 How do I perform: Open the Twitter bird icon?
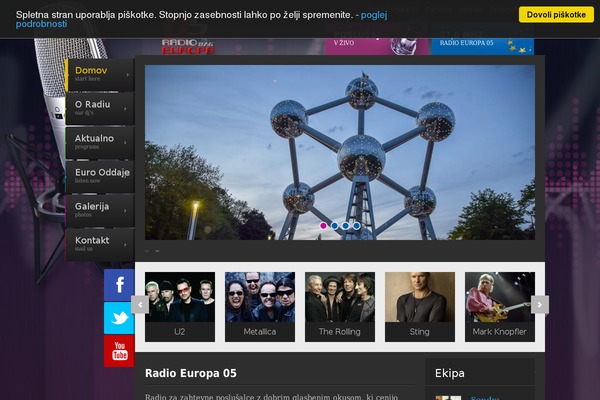pos(119,318)
